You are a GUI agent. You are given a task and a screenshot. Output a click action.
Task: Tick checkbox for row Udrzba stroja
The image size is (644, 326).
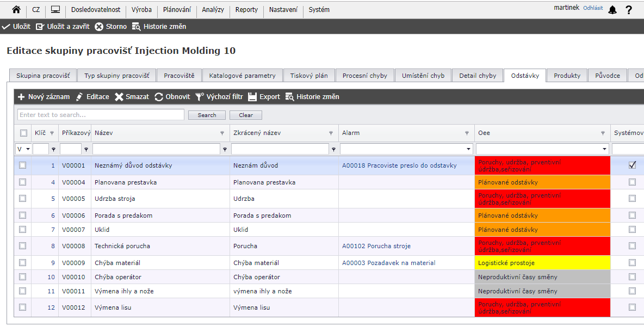(23, 199)
